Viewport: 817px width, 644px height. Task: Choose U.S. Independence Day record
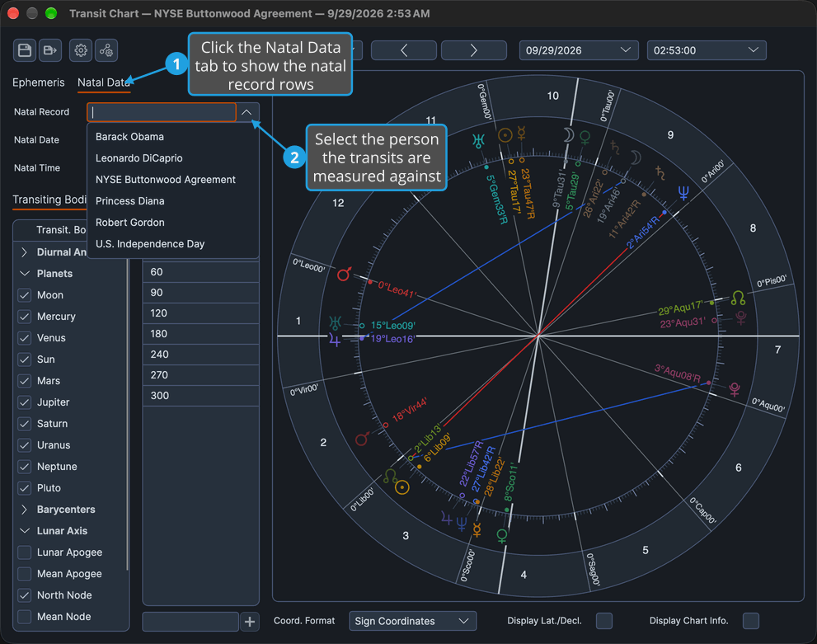point(173,244)
